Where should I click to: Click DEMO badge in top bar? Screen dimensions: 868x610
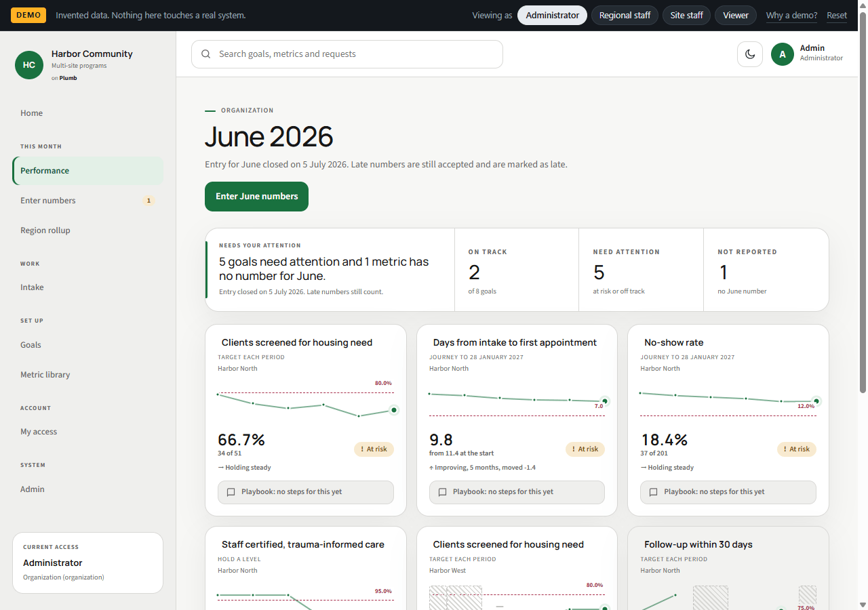coord(28,15)
